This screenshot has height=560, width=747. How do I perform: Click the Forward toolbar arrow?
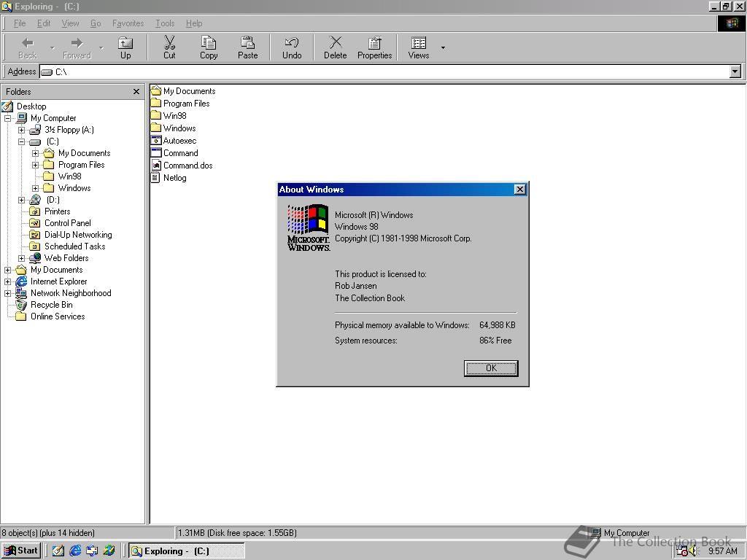coord(77,47)
